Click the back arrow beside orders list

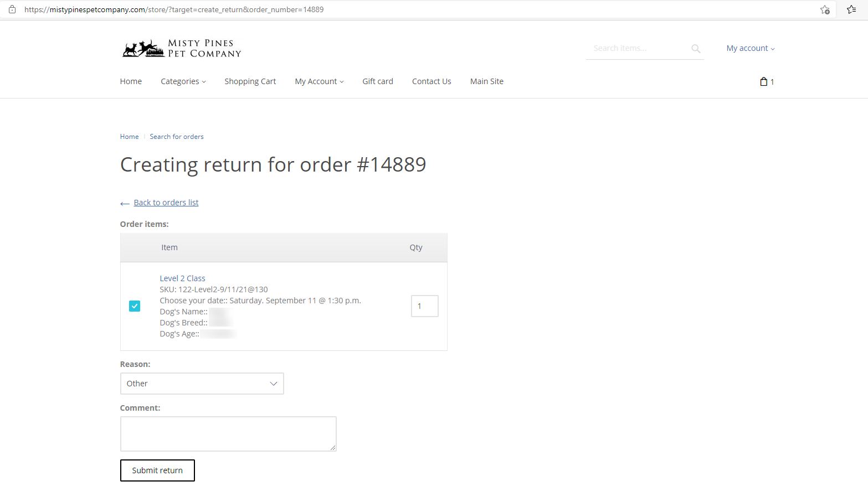point(125,204)
